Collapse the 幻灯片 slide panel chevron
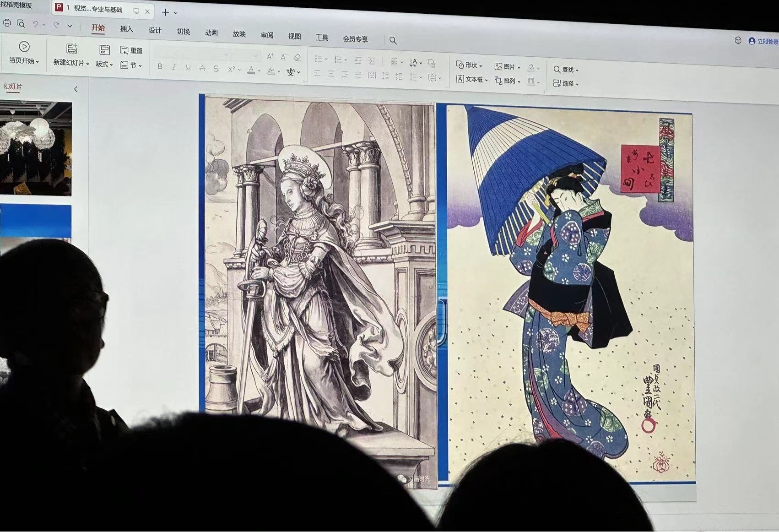779x532 pixels. [x=76, y=89]
